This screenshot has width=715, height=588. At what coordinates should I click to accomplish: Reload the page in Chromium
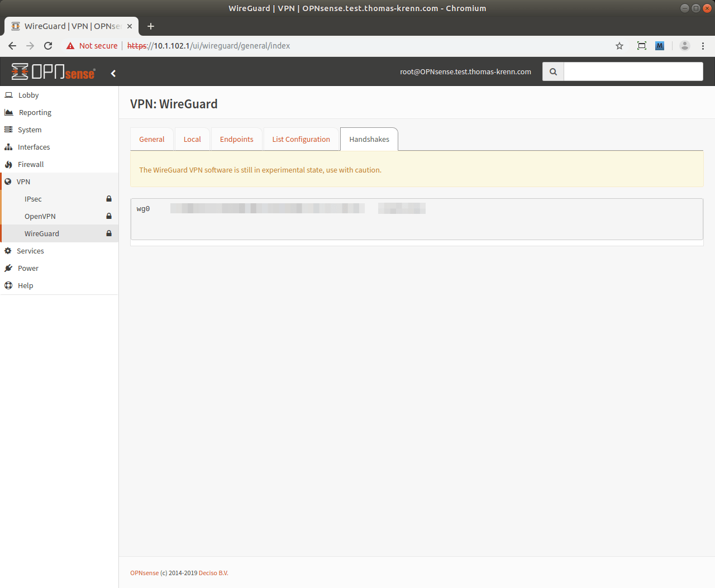tap(48, 46)
